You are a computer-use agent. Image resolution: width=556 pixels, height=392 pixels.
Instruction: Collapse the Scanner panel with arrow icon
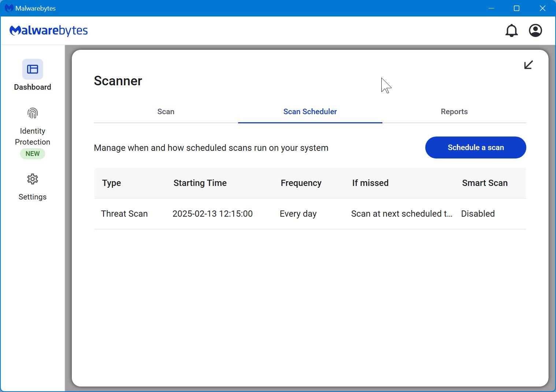coord(528,65)
